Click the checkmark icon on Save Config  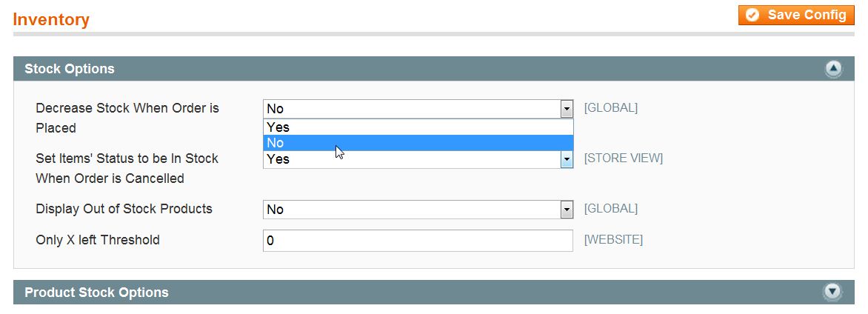[x=752, y=15]
